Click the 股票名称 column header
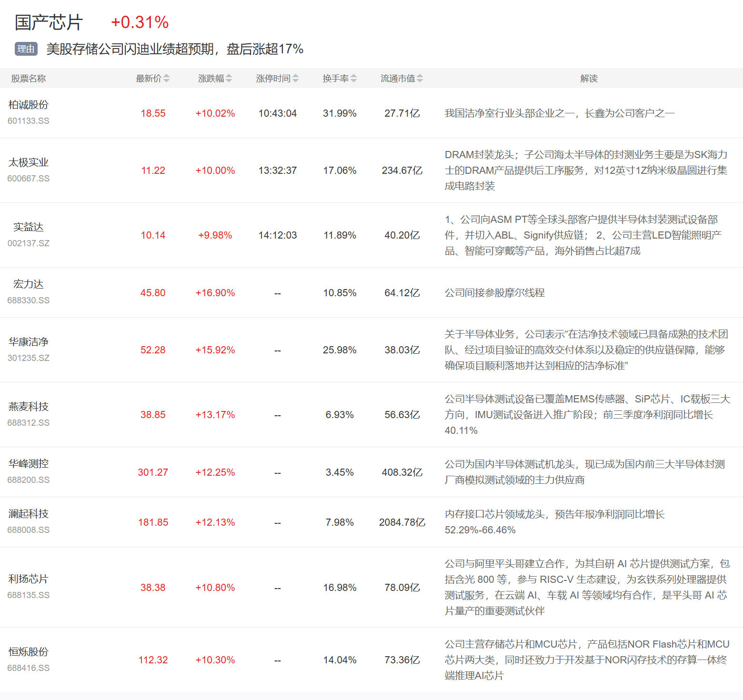 pyautogui.click(x=29, y=79)
